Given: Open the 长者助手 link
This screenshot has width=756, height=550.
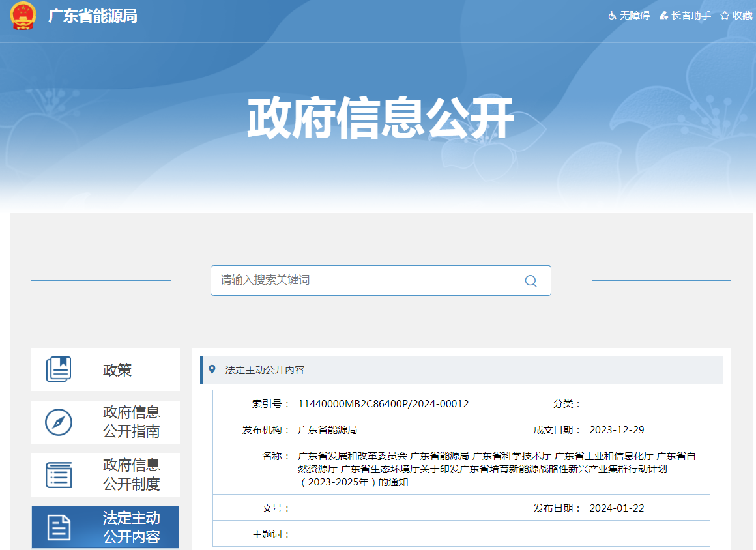Looking at the screenshot, I should pyautogui.click(x=691, y=16).
